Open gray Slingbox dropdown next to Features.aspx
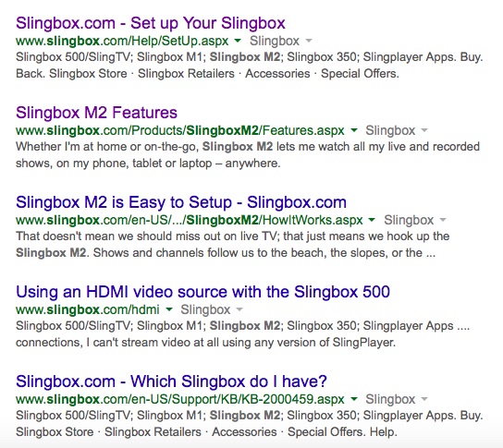This screenshot has width=503, height=448. [397, 130]
